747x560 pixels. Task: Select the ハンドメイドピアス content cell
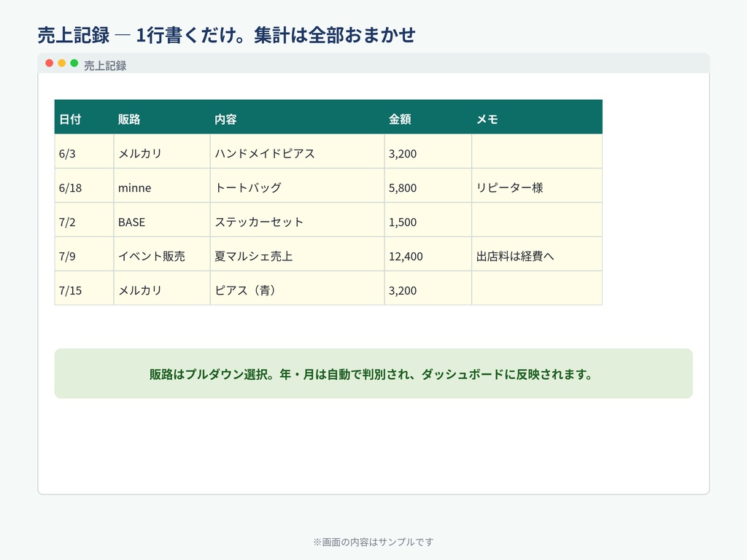(298, 152)
